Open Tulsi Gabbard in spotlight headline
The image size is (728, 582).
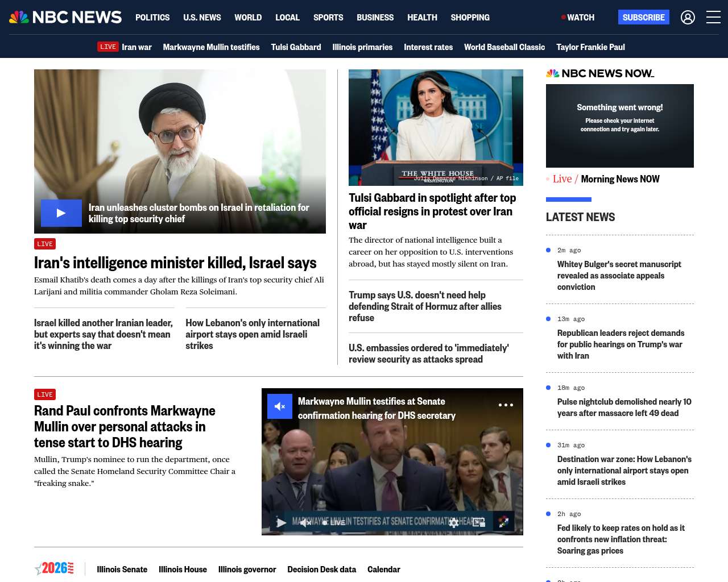pyautogui.click(x=432, y=211)
